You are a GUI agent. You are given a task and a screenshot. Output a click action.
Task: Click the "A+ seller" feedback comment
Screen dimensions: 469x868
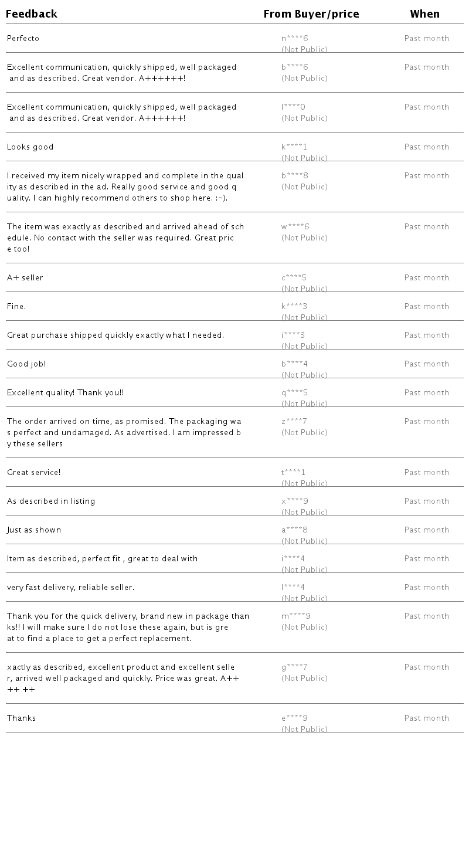click(25, 278)
